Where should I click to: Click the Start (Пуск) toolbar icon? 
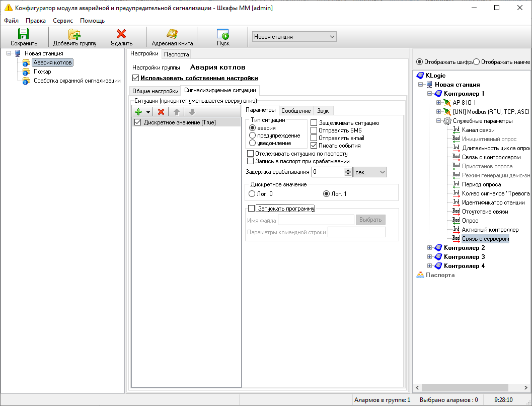[223, 34]
